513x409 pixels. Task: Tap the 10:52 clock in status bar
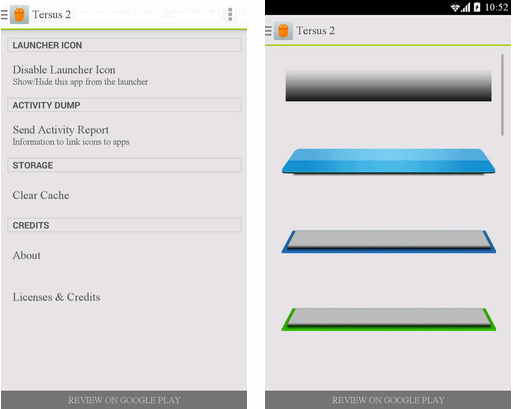tap(496, 7)
